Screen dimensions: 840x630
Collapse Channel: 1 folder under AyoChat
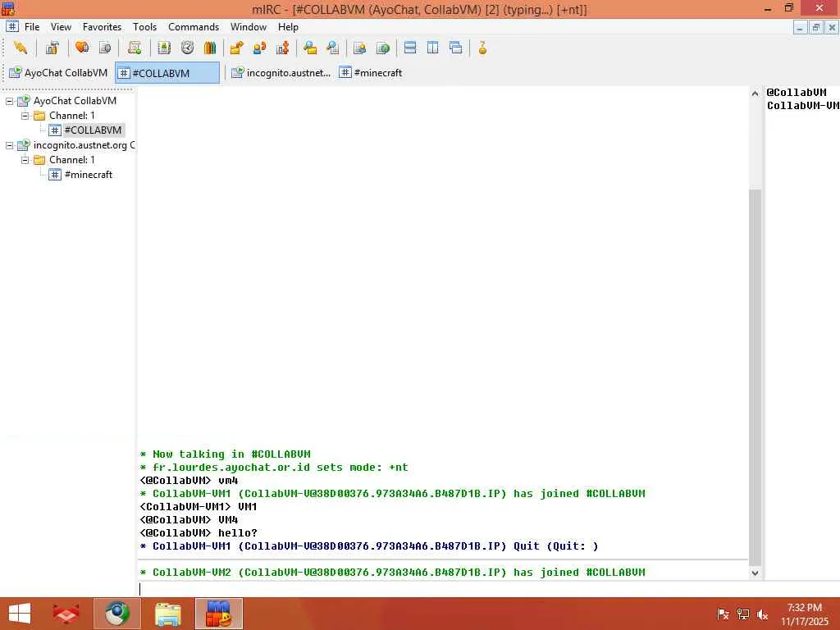[x=25, y=116]
